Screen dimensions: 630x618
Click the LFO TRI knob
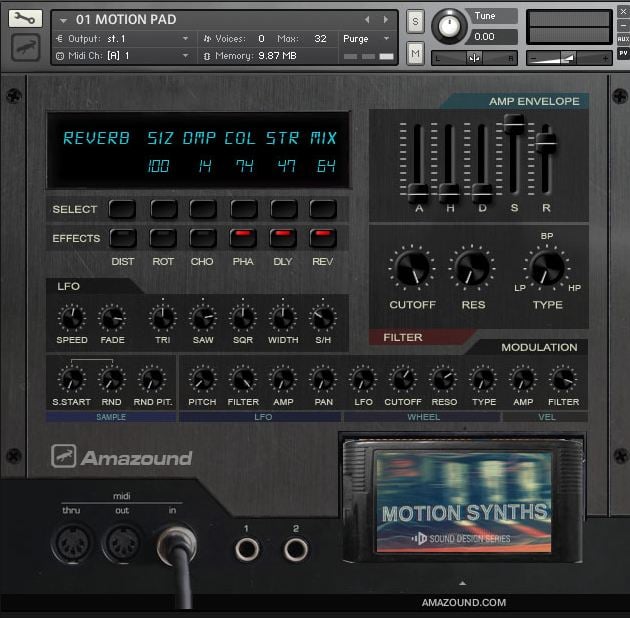(163, 318)
